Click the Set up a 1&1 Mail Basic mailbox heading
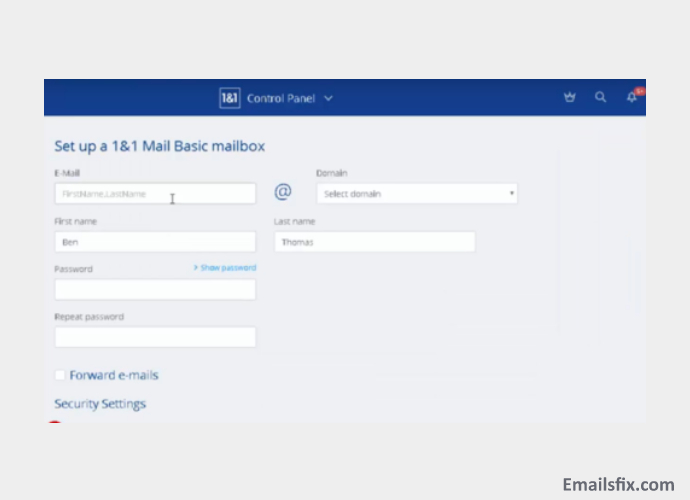The height and width of the screenshot is (500, 690). pyautogui.click(x=159, y=146)
